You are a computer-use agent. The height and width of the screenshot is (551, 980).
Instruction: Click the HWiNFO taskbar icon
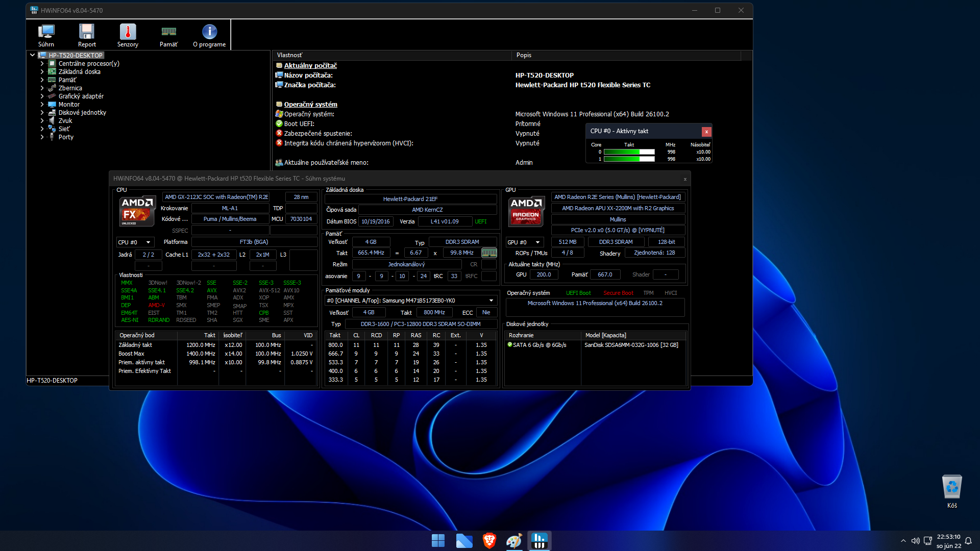click(539, 541)
